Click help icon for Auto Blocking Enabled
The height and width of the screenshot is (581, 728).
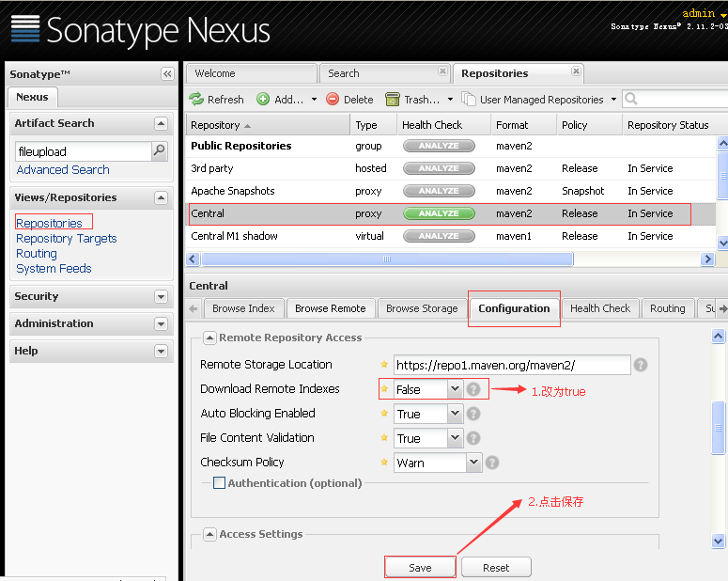473,414
